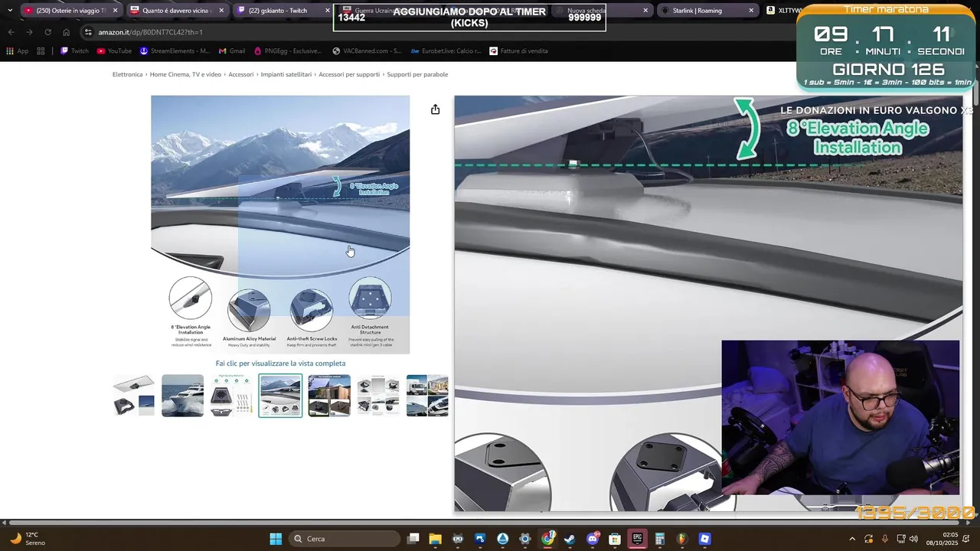Click the browser forward arrow
Image resolution: width=980 pixels, height=551 pixels.
click(29, 32)
